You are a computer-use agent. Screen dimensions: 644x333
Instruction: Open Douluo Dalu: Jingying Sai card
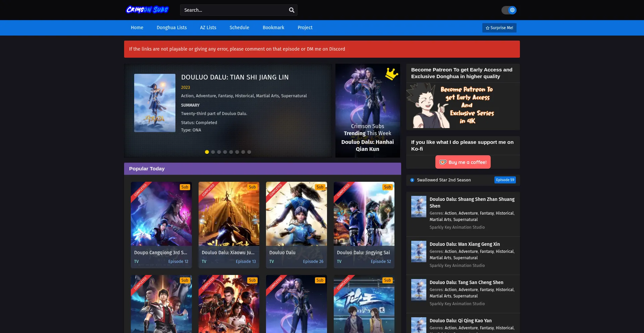[364, 225]
